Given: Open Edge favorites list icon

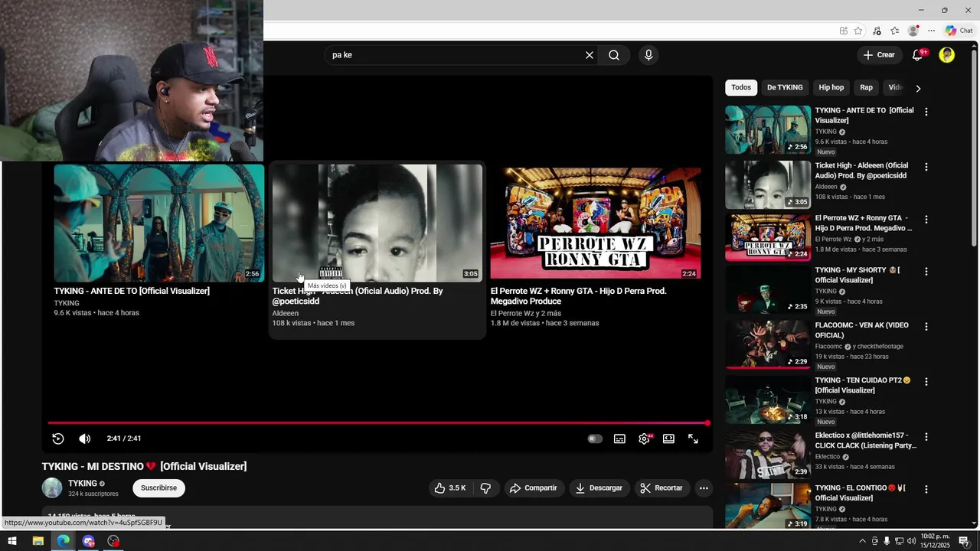Looking at the screenshot, I should point(894,31).
